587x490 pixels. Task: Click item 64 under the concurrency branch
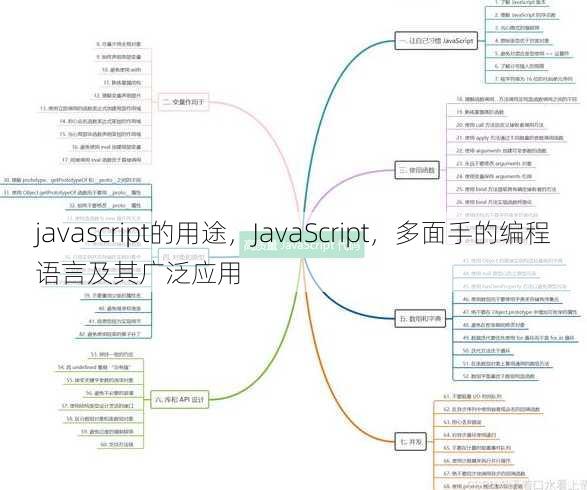coord(470,435)
